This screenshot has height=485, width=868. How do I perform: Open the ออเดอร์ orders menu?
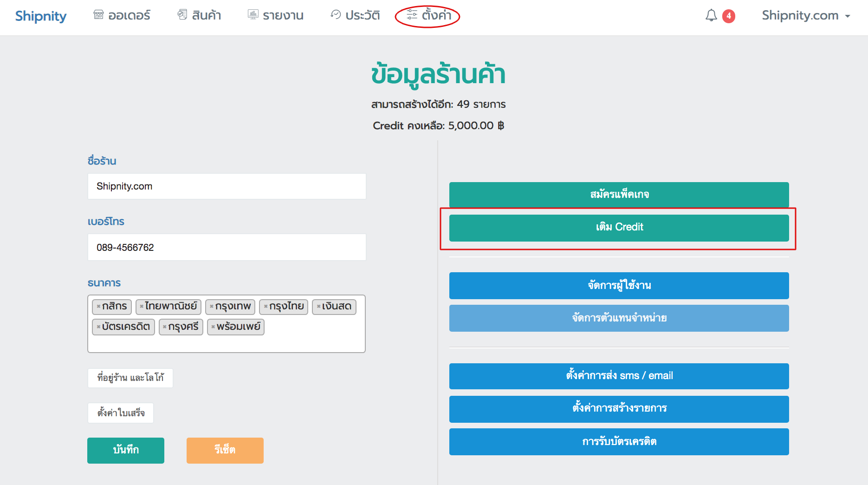(x=122, y=15)
